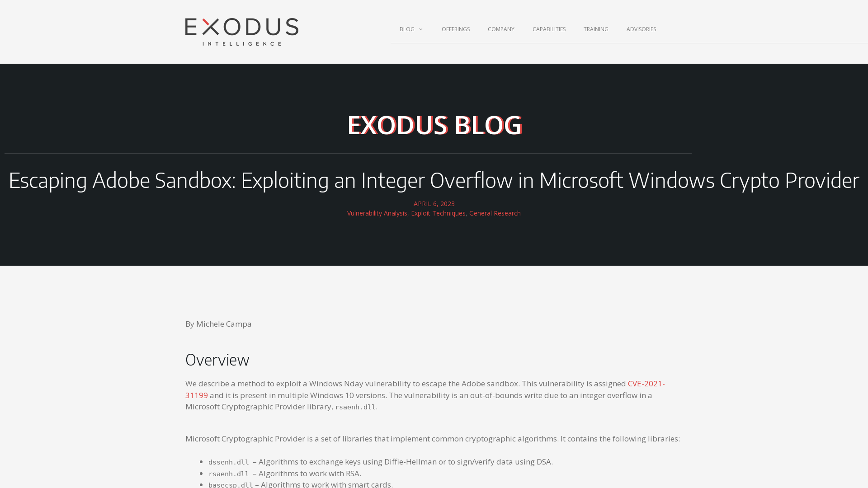The image size is (868, 488).
Task: Select COMPANY from navigation bar
Action: (x=501, y=29)
